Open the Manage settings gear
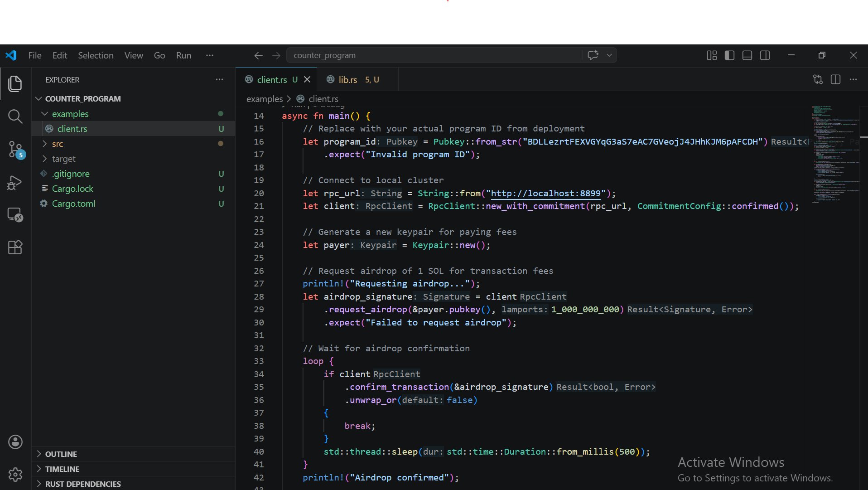Viewport: 868px width, 490px height. 15,475
